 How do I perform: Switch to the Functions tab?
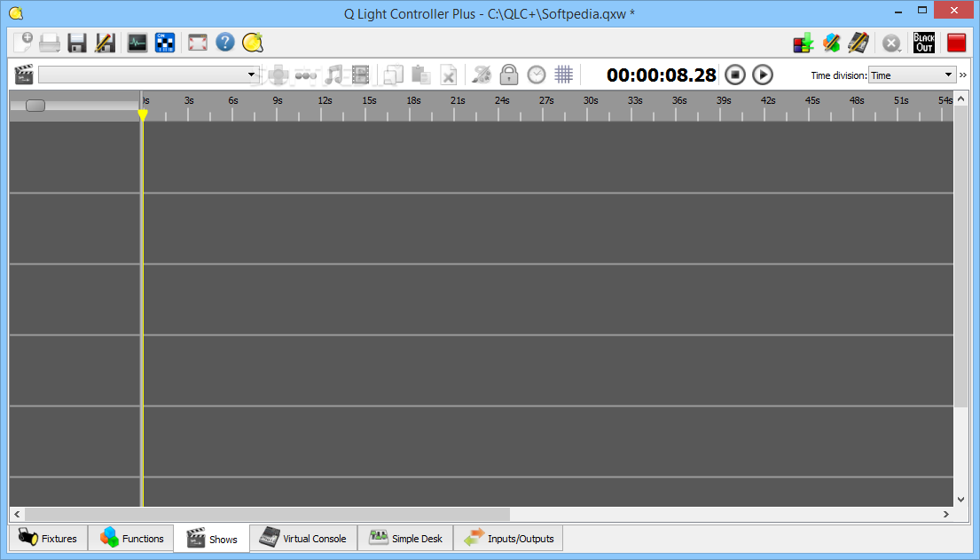[130, 538]
